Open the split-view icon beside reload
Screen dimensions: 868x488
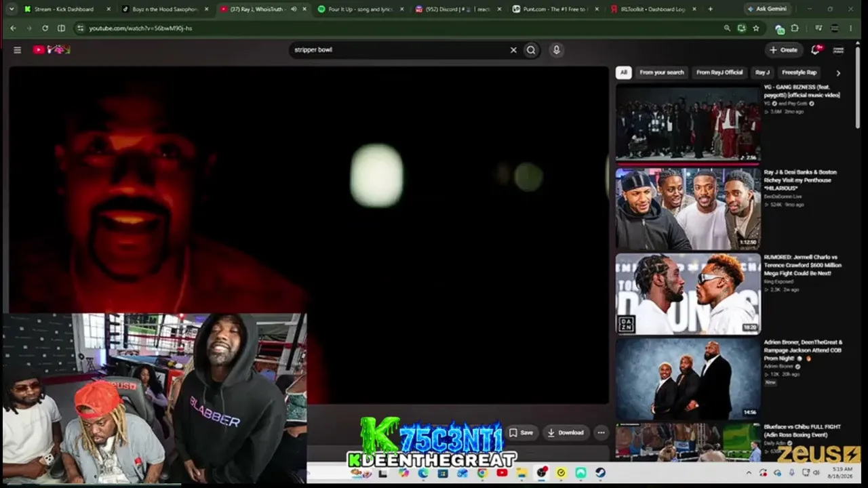[x=62, y=28]
